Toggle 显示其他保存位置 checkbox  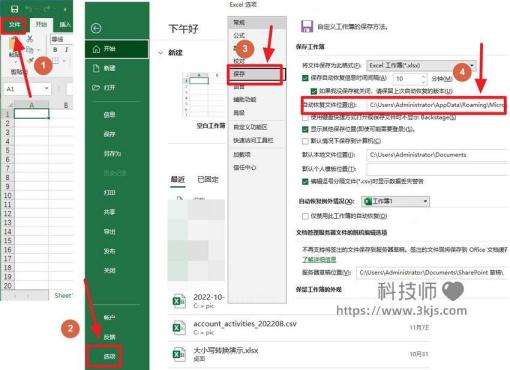click(x=305, y=129)
